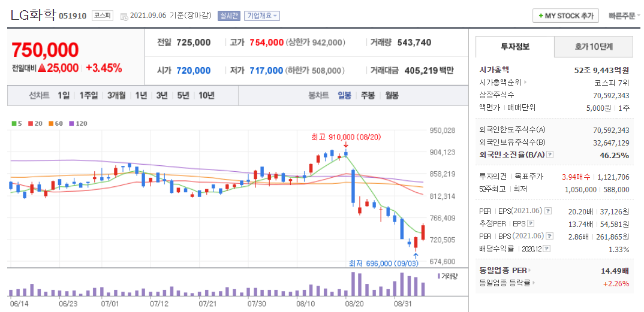Click the red 20-day average legend swatch
The image size is (644, 312).
[30, 123]
